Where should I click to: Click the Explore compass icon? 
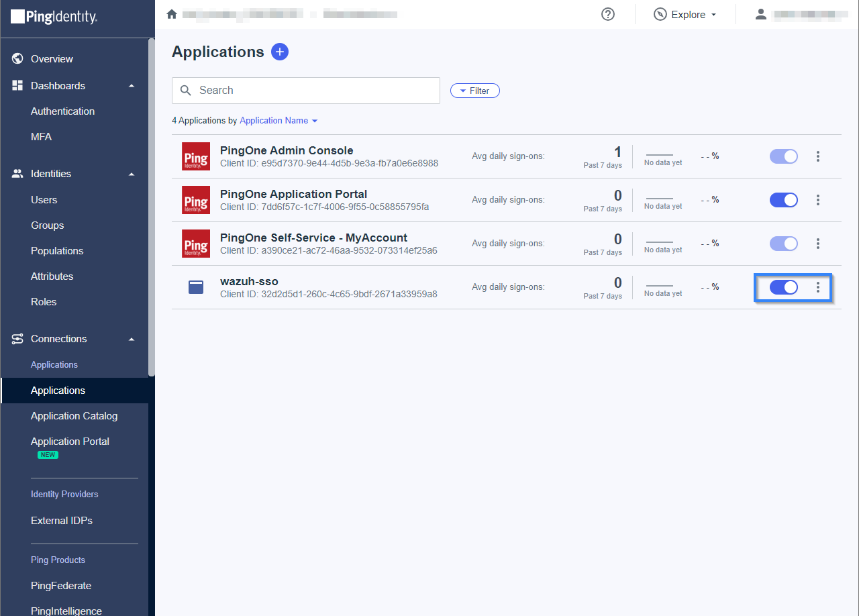[x=660, y=14]
